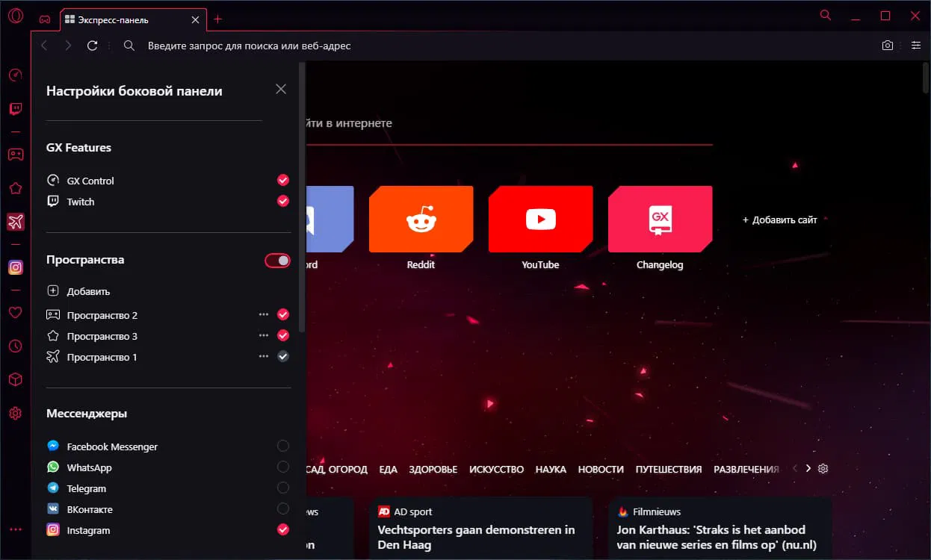Image resolution: width=931 pixels, height=560 pixels.
Task: Click GX Features heading
Action: point(78,148)
